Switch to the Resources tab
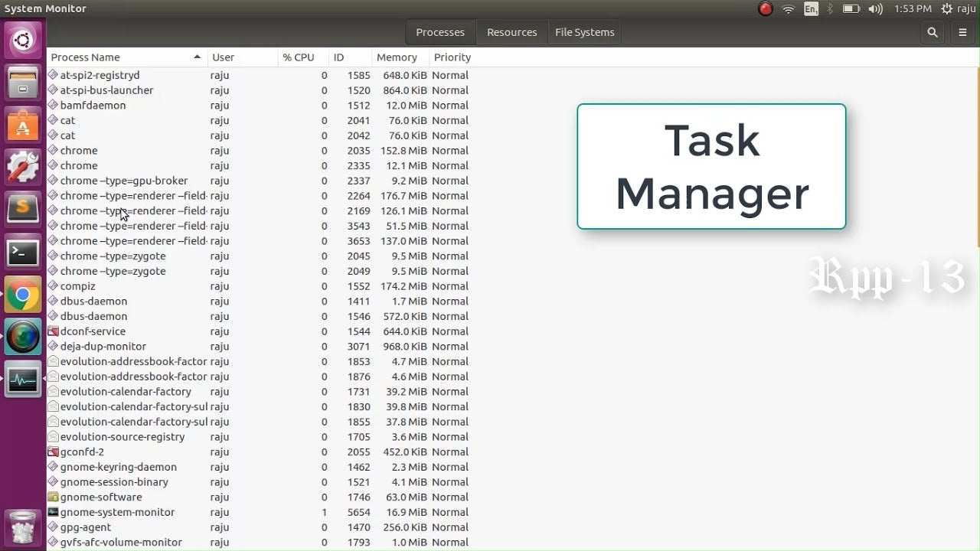This screenshot has width=980, height=551. [x=511, y=32]
